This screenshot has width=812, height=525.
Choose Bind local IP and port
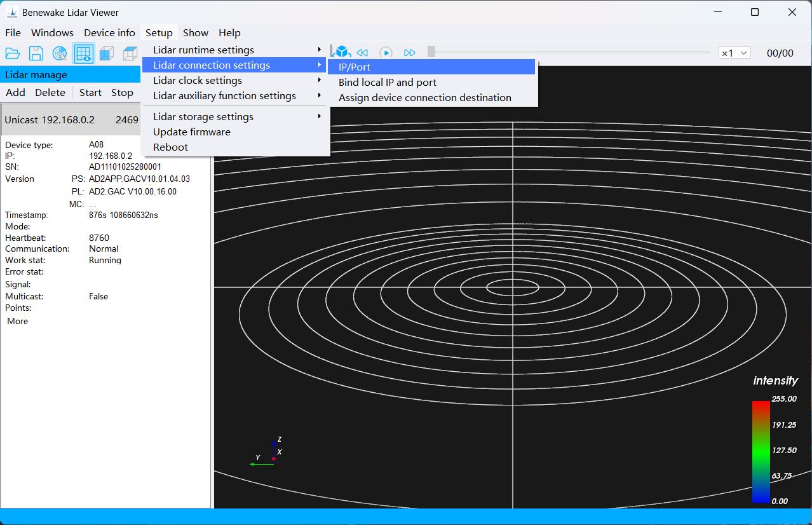tap(432, 83)
